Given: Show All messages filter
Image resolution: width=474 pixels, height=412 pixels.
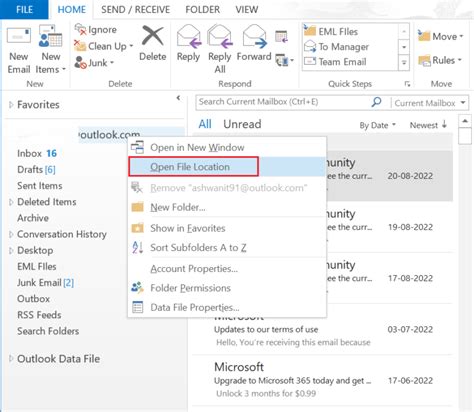Looking at the screenshot, I should 205,124.
